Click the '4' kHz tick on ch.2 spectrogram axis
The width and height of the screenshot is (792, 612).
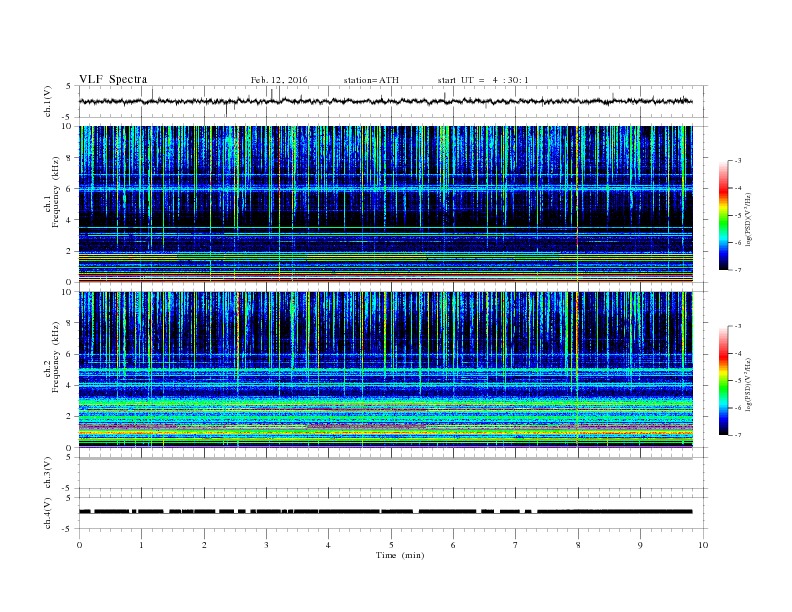[70, 385]
